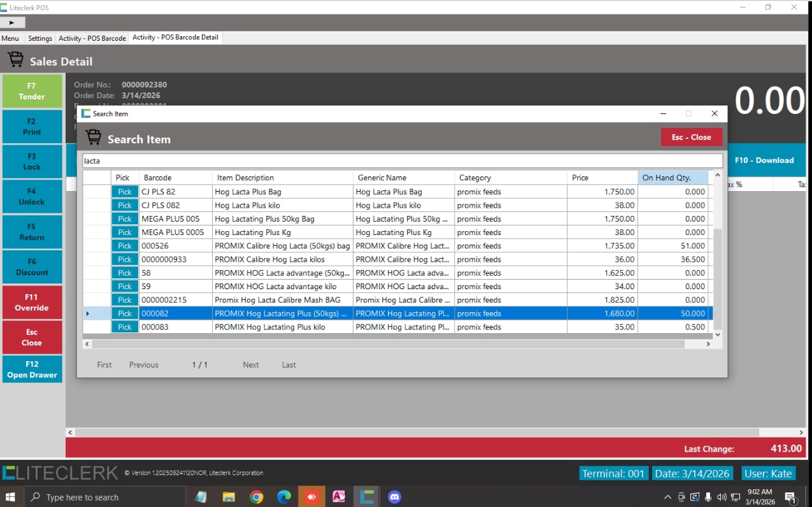Screen dimensions: 812x507
Task: Click the play arrow toolbar button
Action: point(12,22)
